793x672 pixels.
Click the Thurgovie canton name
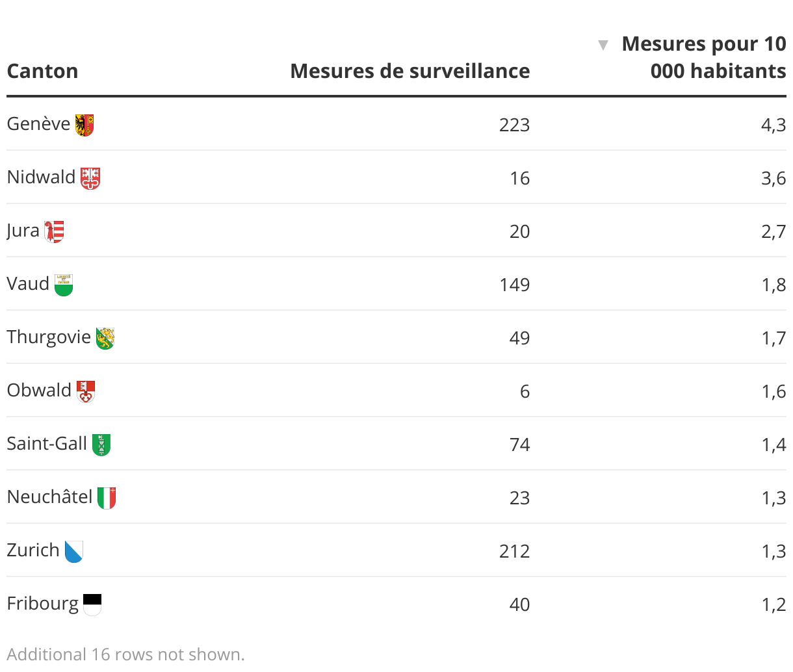[49, 337]
